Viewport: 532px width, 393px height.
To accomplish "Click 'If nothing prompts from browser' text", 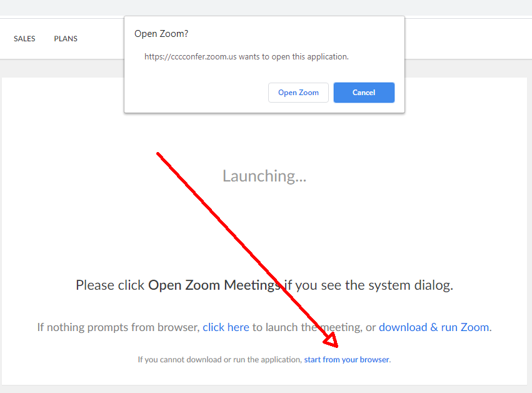I will pos(118,327).
